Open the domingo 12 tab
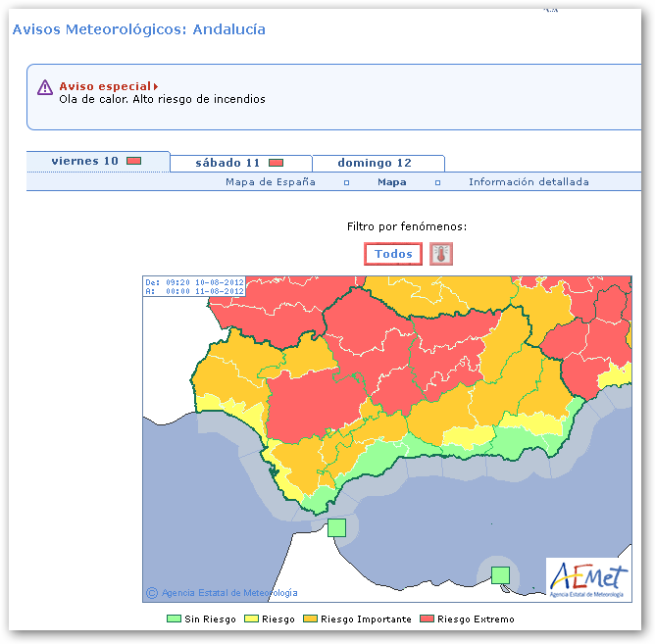The image size is (655, 644). [x=375, y=163]
